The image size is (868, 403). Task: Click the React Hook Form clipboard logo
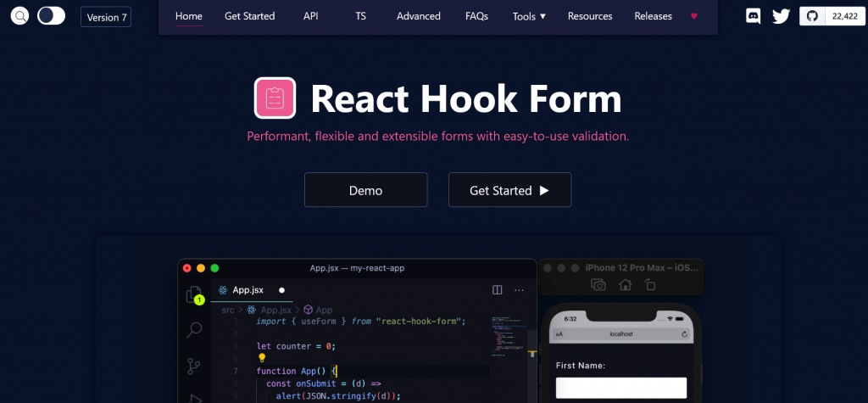(275, 98)
